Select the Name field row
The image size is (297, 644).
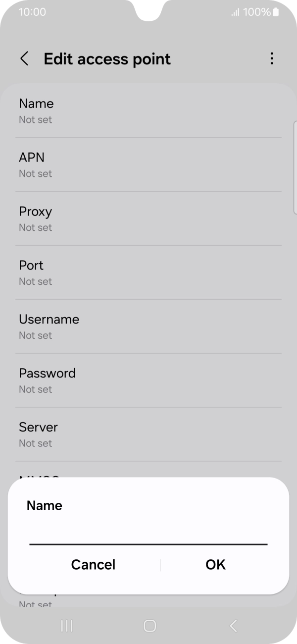(148, 110)
